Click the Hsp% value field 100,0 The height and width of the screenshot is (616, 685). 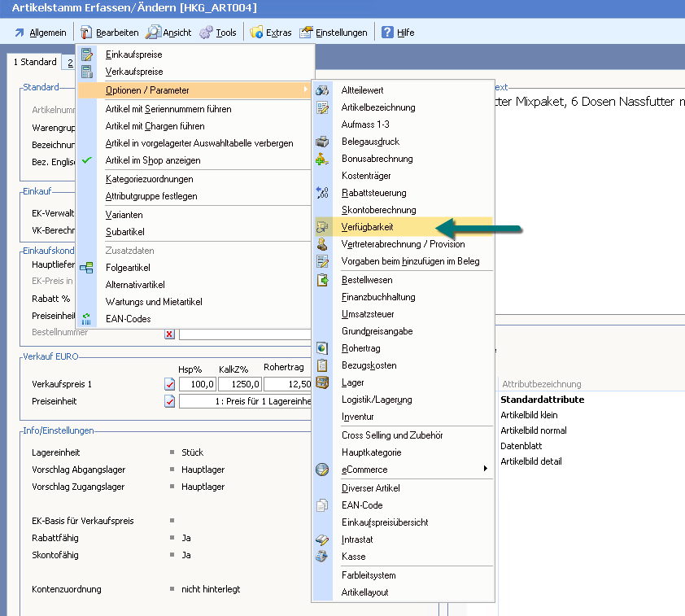[198, 384]
